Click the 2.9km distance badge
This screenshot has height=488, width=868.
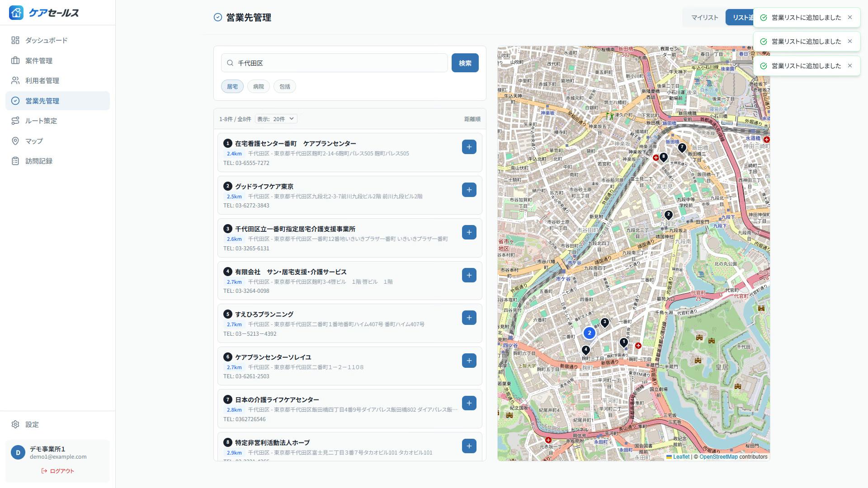(234, 453)
